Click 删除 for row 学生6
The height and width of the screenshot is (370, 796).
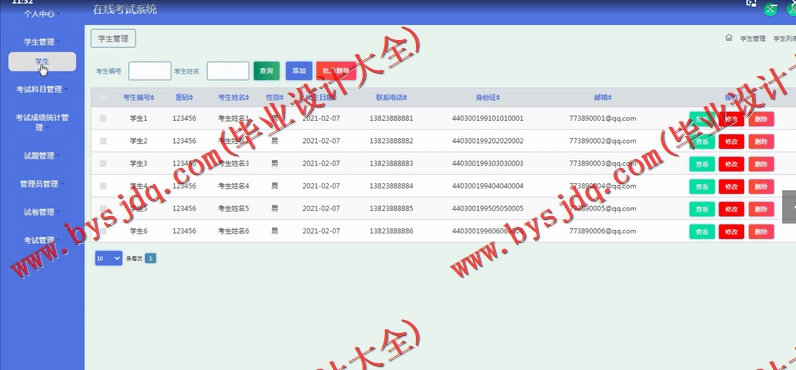pos(761,231)
